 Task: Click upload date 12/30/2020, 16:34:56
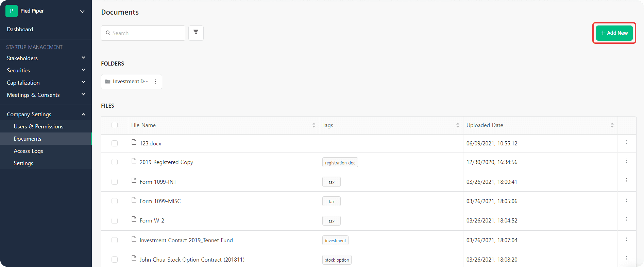pos(492,162)
